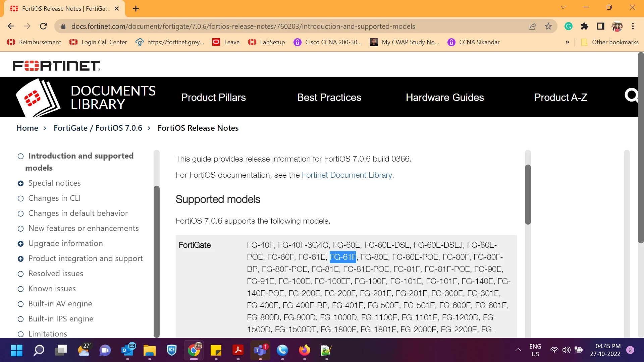Screen dimensions: 644x362
Task: Open the Product Pillars menu
Action: [x=213, y=98]
